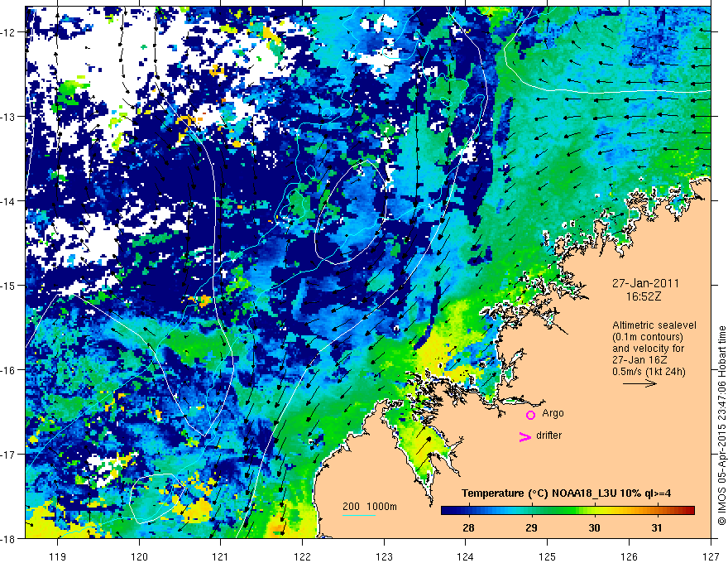The width and height of the screenshot is (728, 563).
Task: Click the 'drifter' legend label
Action: click(548, 435)
